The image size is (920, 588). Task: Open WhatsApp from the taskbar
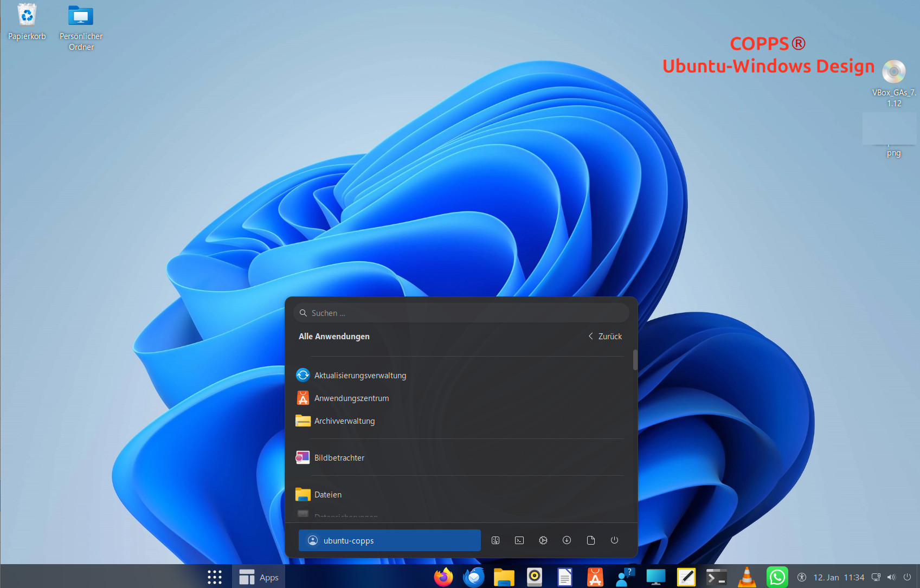[x=777, y=577]
